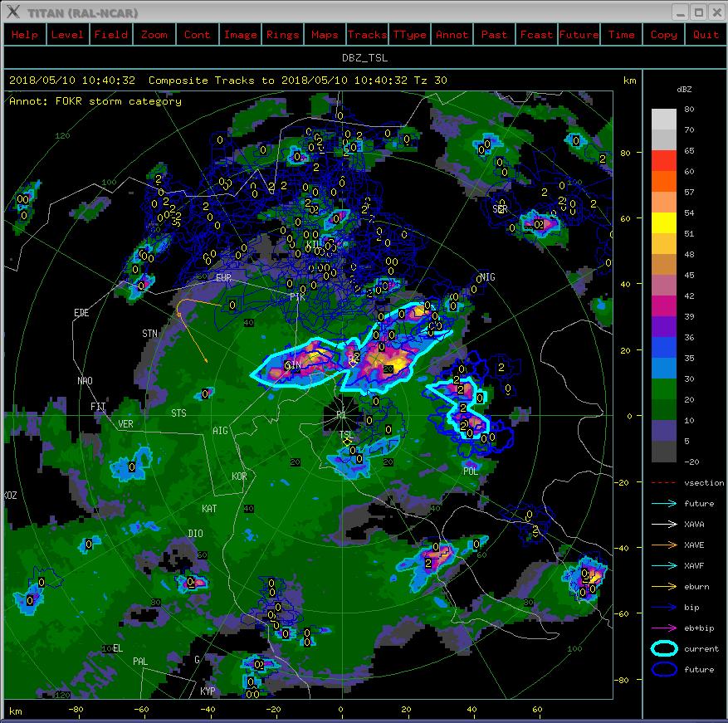
Task: Click the blue bip arrow icon
Action: [x=664, y=608]
